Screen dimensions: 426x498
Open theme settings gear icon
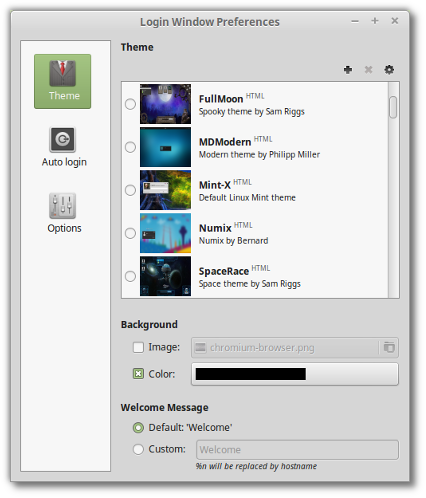click(389, 70)
